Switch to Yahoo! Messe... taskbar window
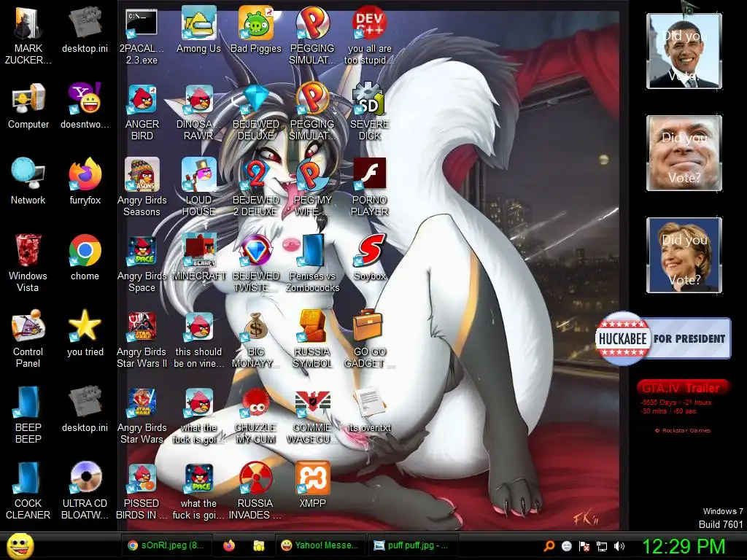The width and height of the screenshot is (747, 560). 320,545
